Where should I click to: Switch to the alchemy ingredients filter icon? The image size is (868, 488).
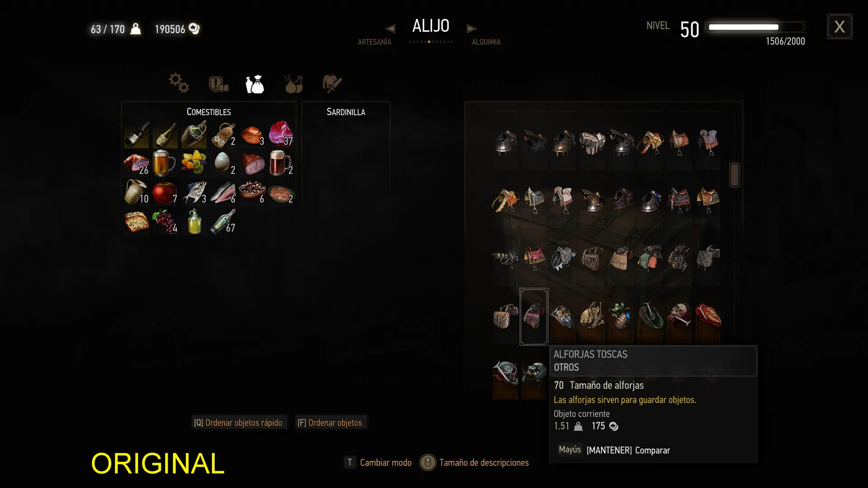pos(293,84)
